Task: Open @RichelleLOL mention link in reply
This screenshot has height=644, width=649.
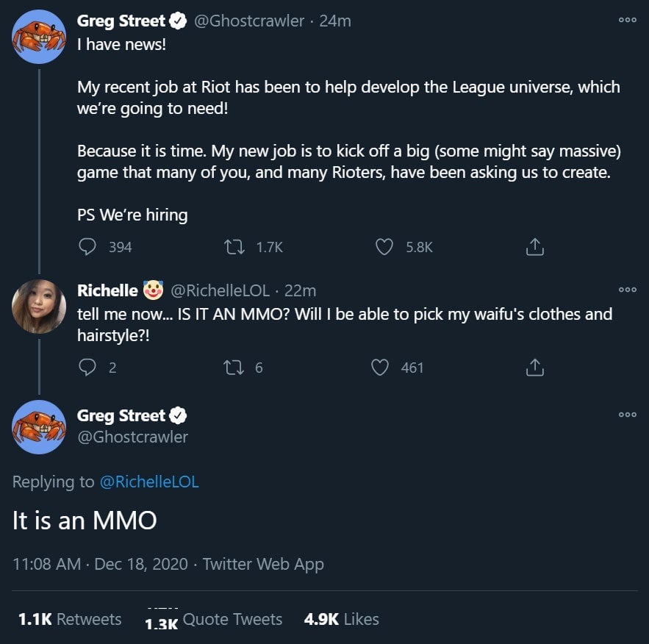Action: click(148, 482)
